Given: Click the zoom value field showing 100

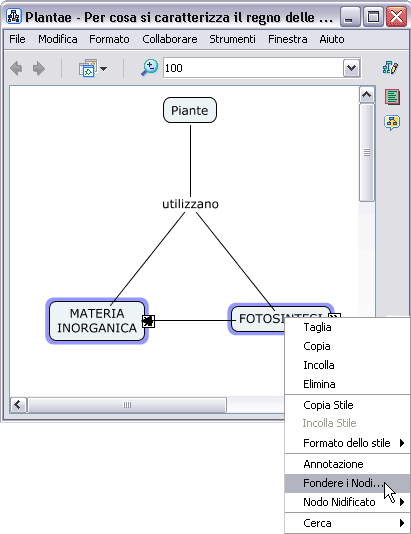Looking at the screenshot, I should 253,68.
